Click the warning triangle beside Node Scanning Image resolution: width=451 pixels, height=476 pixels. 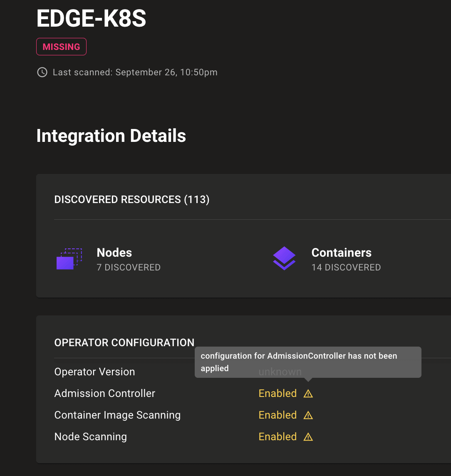(x=308, y=436)
